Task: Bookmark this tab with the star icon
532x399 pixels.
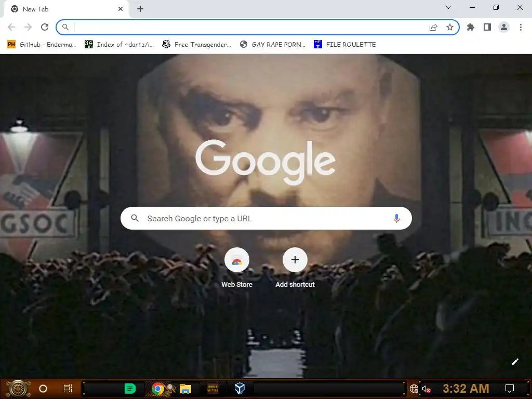Action: (x=450, y=27)
